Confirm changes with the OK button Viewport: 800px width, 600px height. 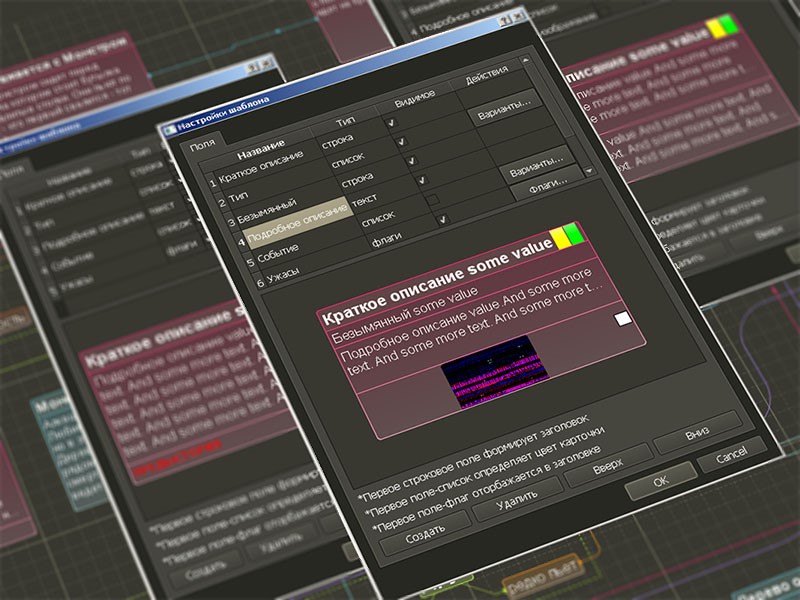tap(659, 483)
